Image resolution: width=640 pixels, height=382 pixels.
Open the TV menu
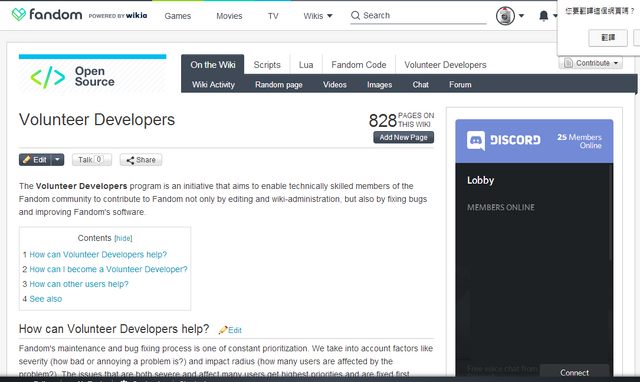(x=273, y=16)
